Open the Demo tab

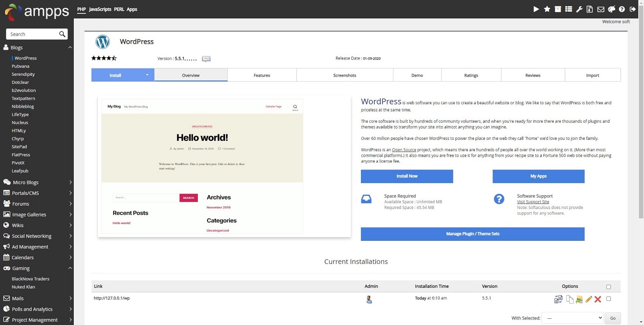tap(417, 75)
